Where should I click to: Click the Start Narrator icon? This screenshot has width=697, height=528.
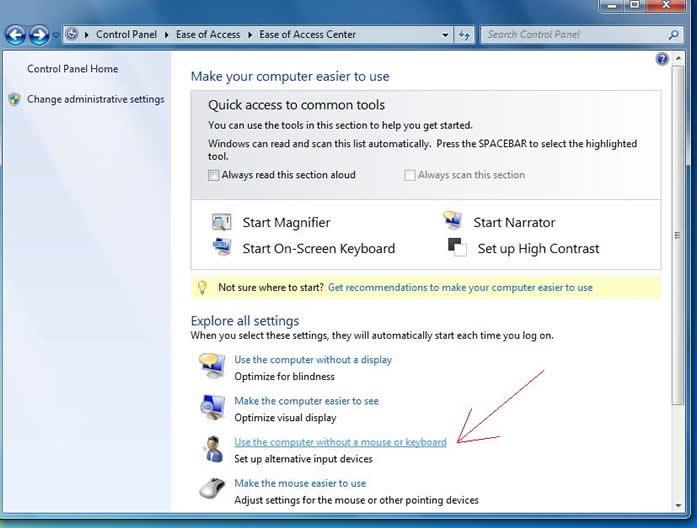click(453, 221)
